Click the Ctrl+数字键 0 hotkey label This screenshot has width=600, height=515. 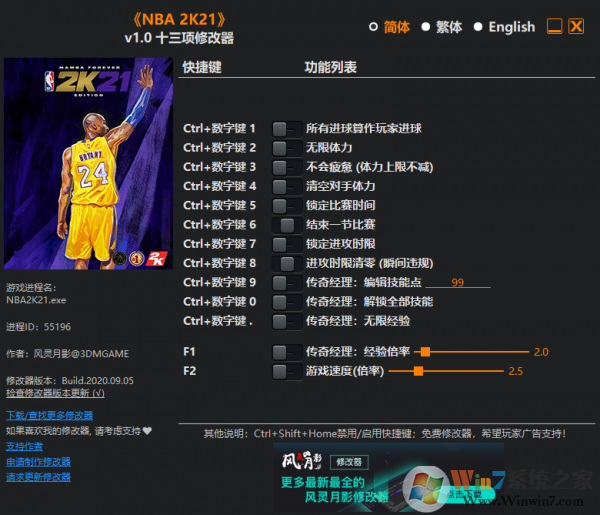[x=219, y=302]
